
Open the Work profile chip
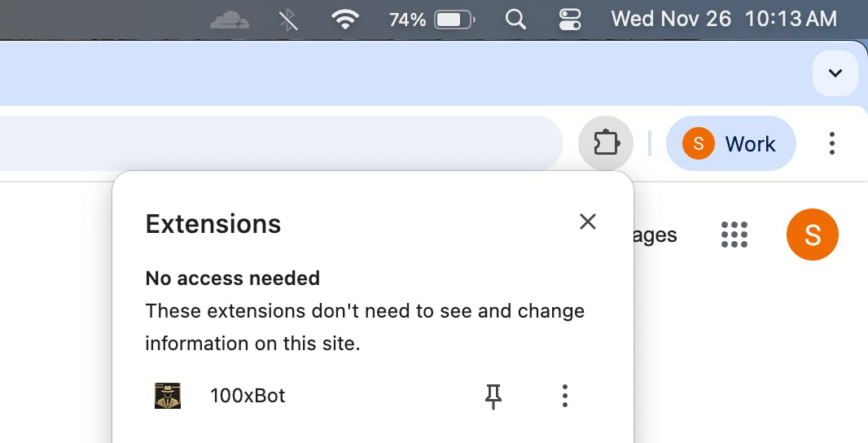tap(730, 144)
